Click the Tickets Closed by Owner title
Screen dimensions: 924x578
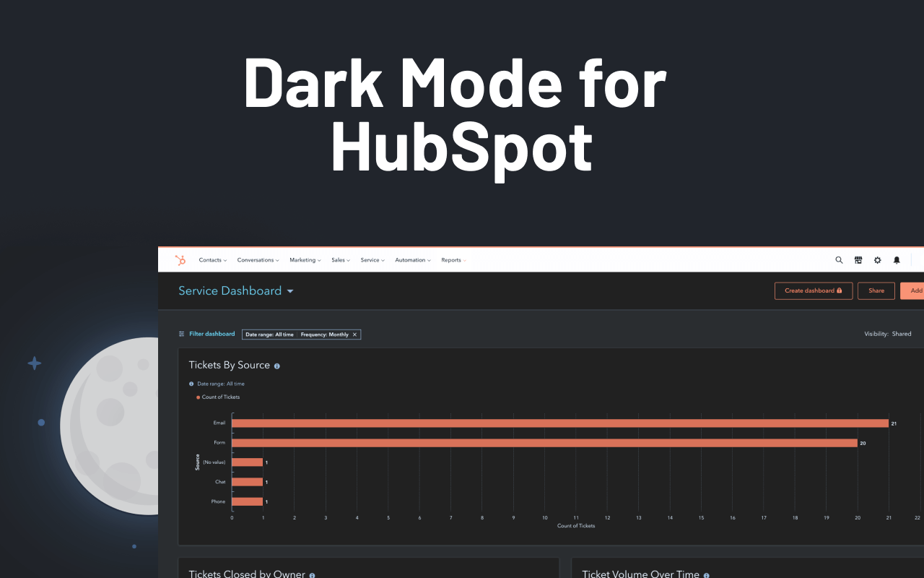coord(247,574)
